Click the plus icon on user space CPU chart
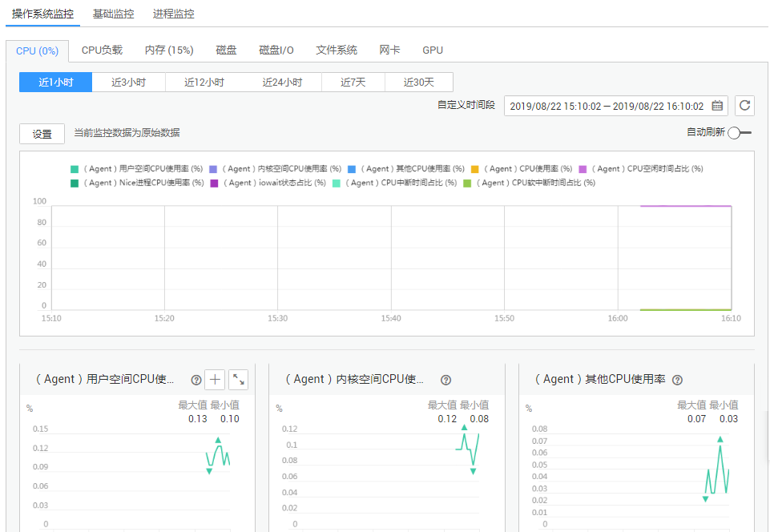This screenshot has height=532, width=770. (215, 380)
